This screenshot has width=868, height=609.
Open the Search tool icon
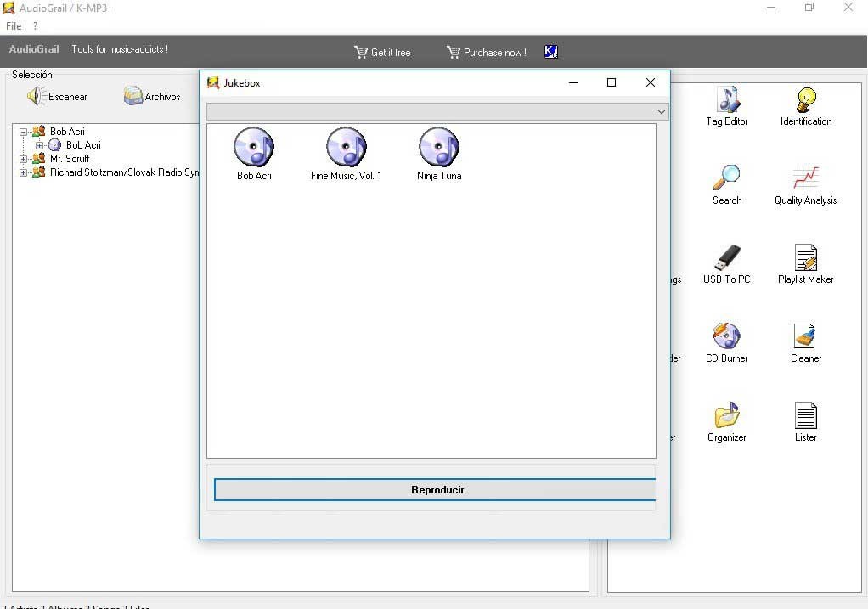(x=727, y=179)
